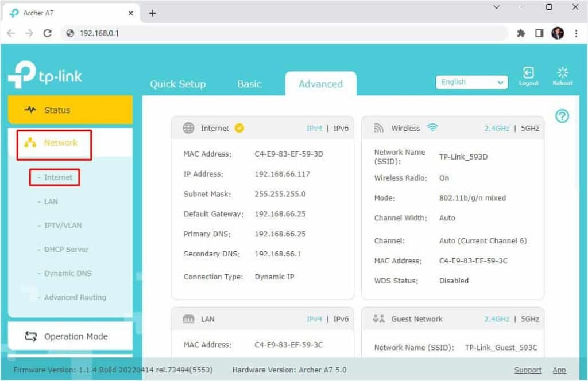
Task: Click the browser address bar
Action: coord(172,33)
